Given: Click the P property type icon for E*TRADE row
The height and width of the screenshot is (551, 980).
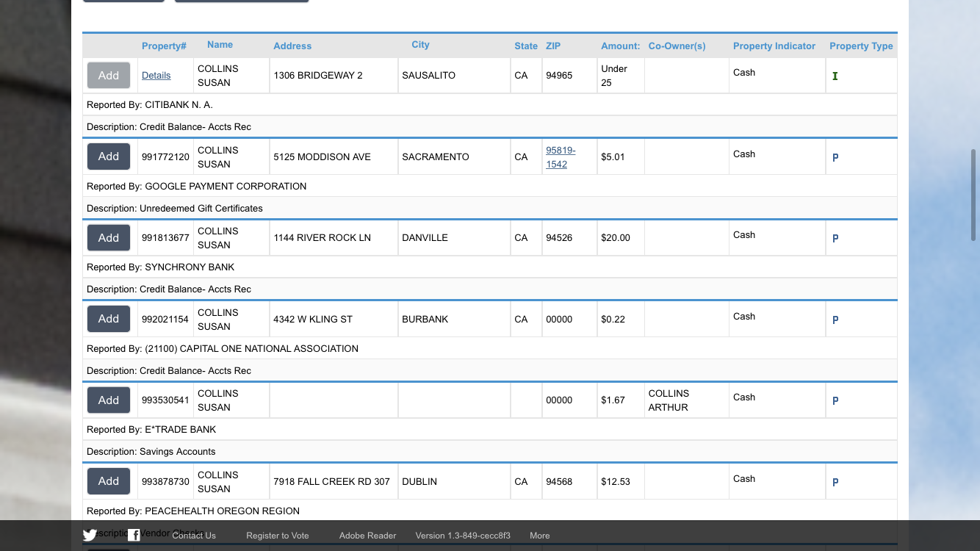Looking at the screenshot, I should pyautogui.click(x=835, y=400).
